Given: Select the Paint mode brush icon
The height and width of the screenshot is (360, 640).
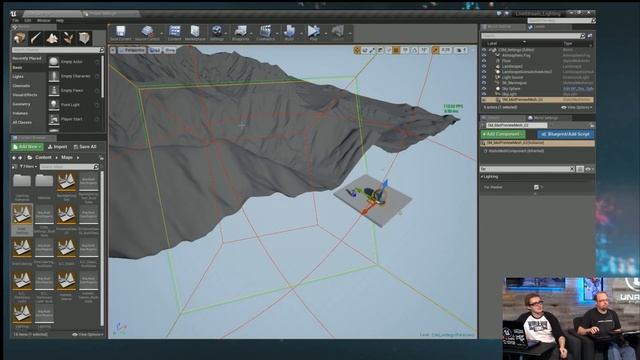Looking at the screenshot, I should click(36, 38).
